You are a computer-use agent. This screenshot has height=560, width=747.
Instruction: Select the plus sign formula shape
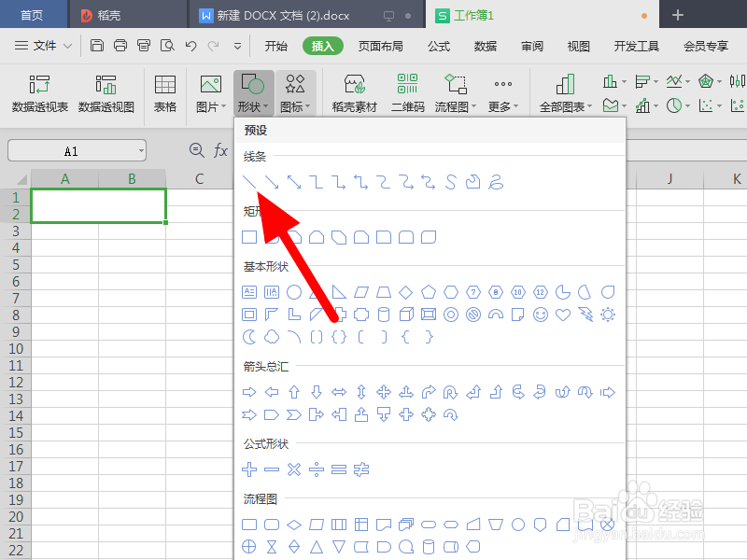tap(249, 469)
